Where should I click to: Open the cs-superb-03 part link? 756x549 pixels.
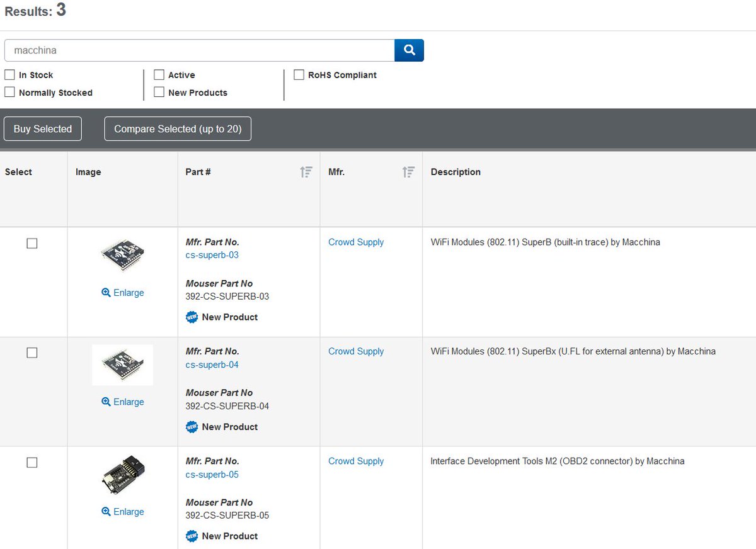(x=212, y=256)
